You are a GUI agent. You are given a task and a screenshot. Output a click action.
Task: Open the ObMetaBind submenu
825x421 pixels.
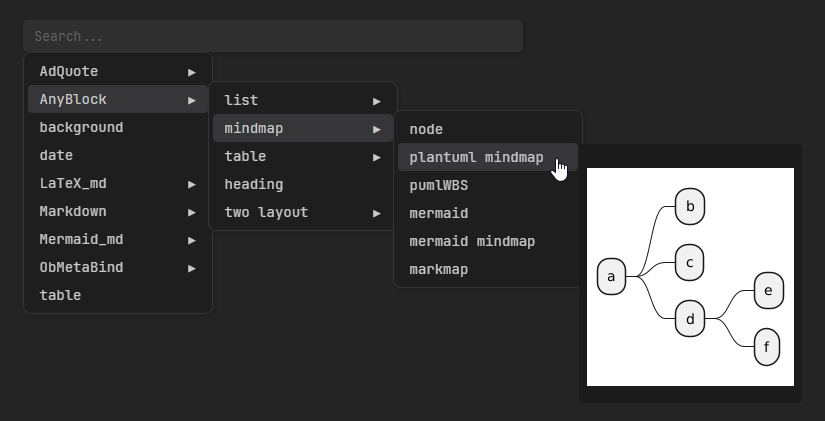pyautogui.click(x=81, y=268)
